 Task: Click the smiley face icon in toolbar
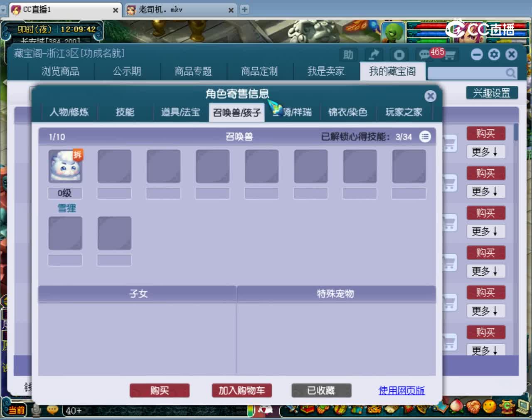point(490,406)
